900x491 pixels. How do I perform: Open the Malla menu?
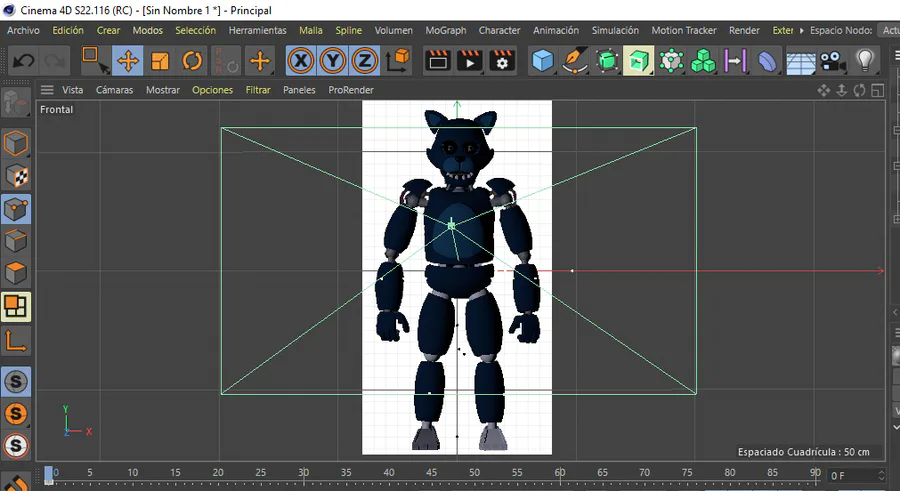[311, 30]
